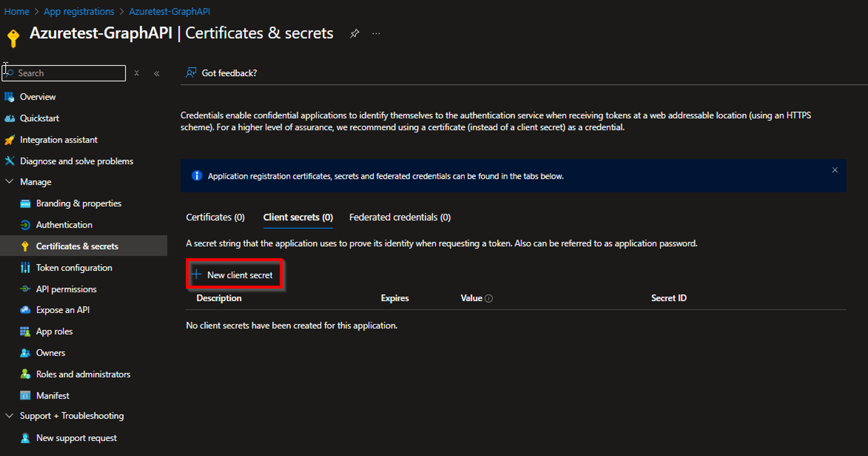Screen dimensions: 868x456
Task: Navigate to Home breadcrumb link
Action: 17,11
